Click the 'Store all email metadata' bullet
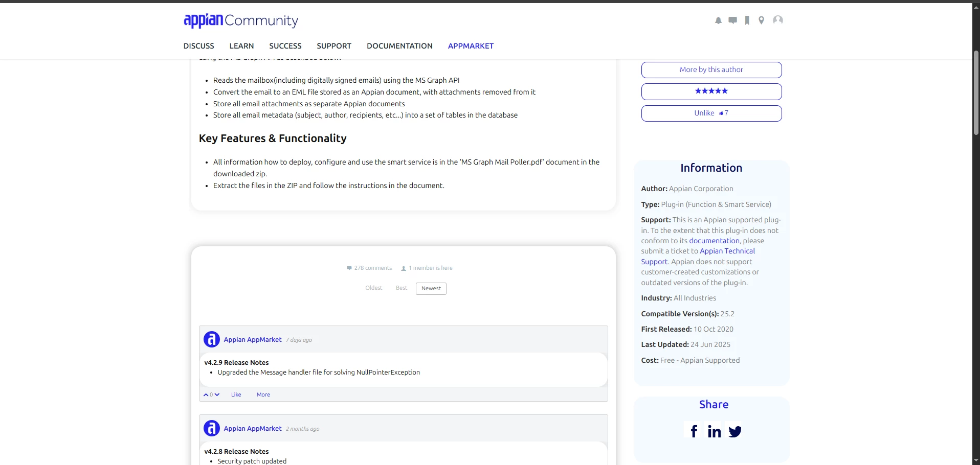This screenshot has height=465, width=980. 365,115
